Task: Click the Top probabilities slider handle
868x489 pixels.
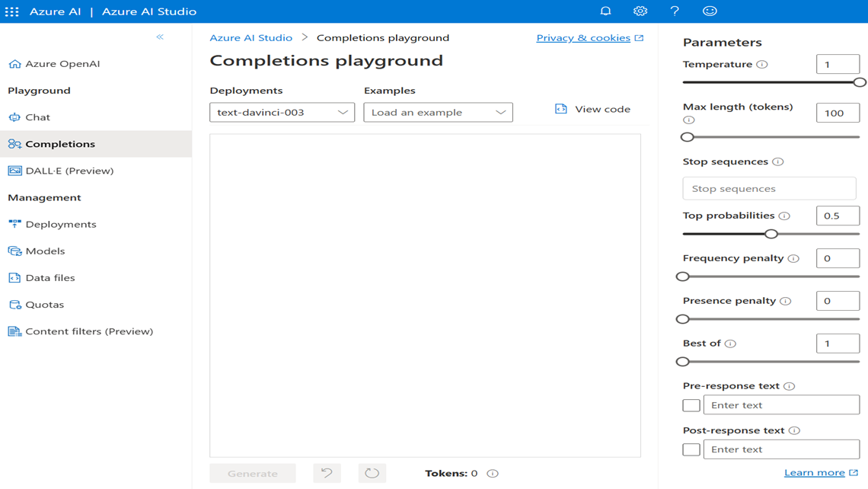Action: (771, 234)
